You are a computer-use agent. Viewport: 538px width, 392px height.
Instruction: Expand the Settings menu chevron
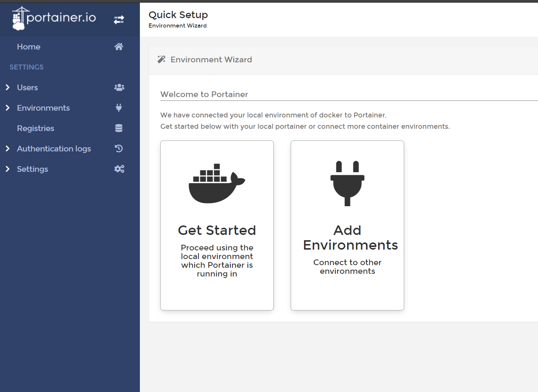tap(8, 169)
